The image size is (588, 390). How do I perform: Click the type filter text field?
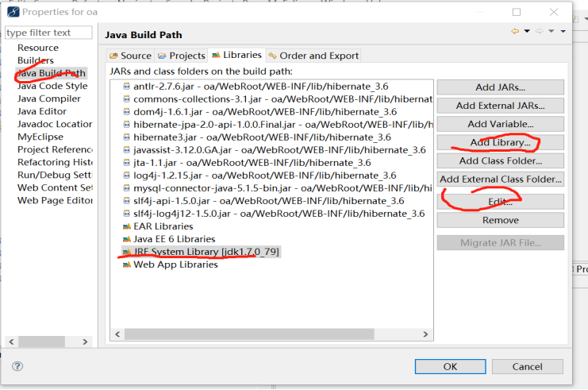[48, 33]
